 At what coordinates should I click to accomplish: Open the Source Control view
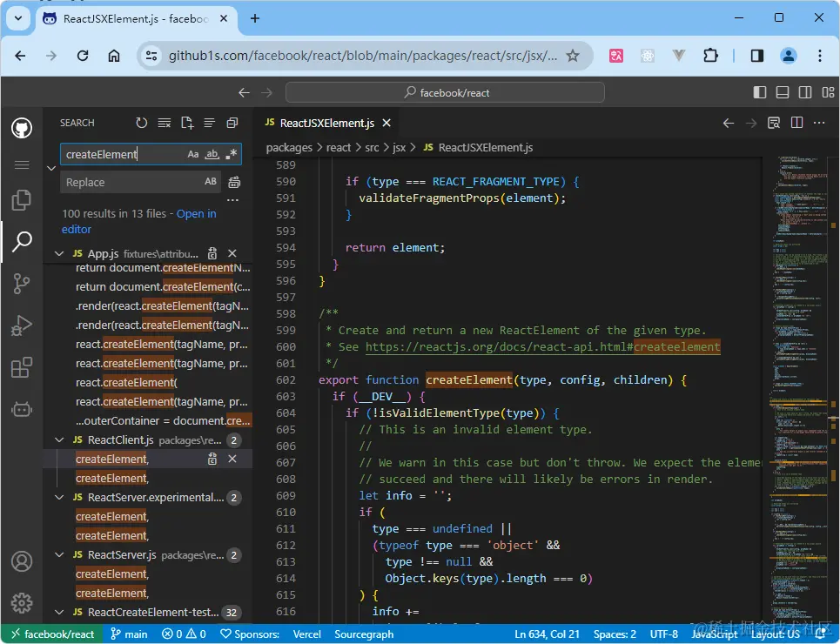(22, 284)
